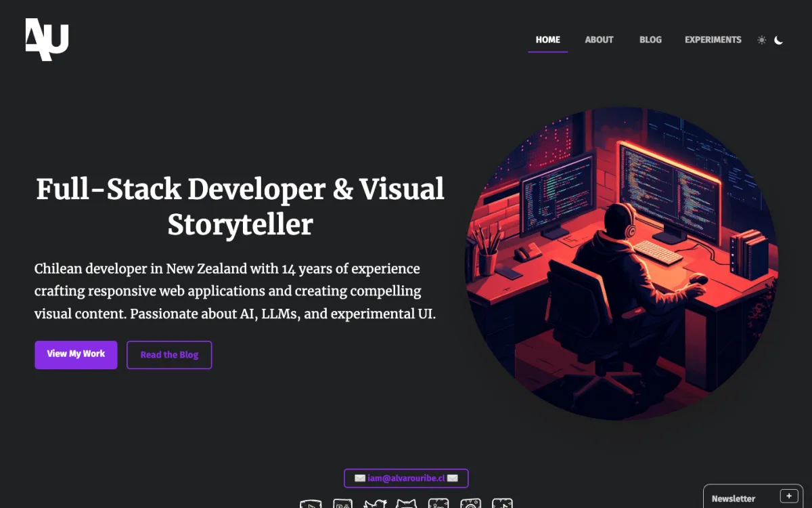Click the Full-Stack Developer & Visual Storyteller heading
The image size is (812, 508).
[x=240, y=207]
